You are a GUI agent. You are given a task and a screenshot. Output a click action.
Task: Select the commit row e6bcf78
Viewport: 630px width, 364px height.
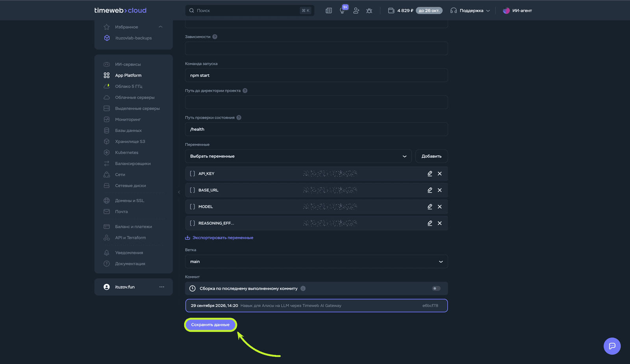click(x=316, y=306)
